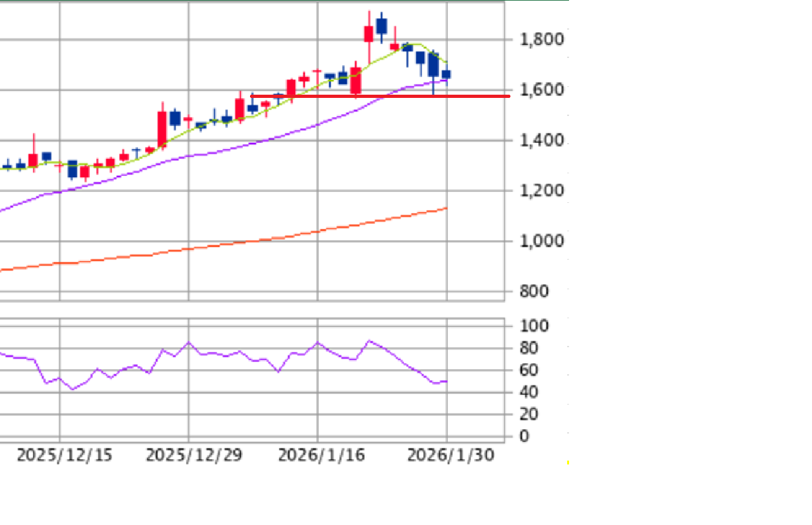Click the 100 label on oscillator axis

pos(534,326)
